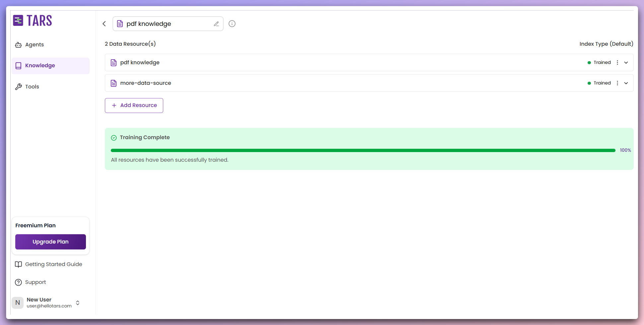Expand the more-data-source resource row
Screen dimensions: 644x325
[x=626, y=83]
